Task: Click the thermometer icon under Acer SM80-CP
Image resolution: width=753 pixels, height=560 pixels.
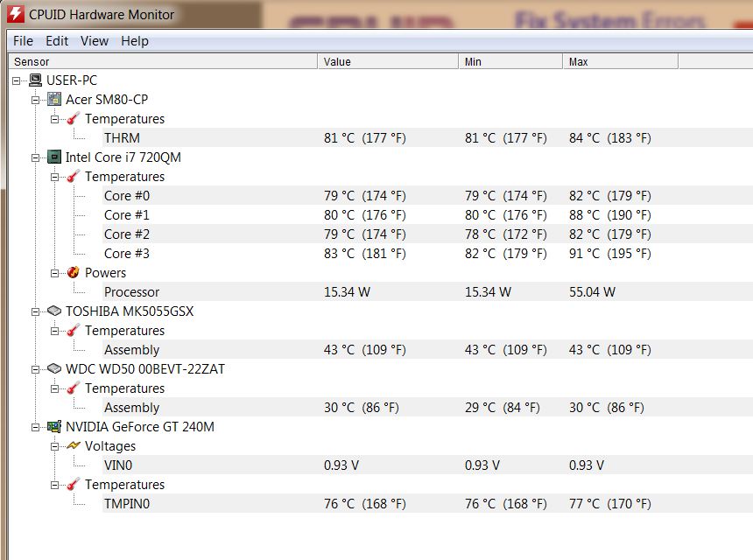Action: (x=74, y=118)
